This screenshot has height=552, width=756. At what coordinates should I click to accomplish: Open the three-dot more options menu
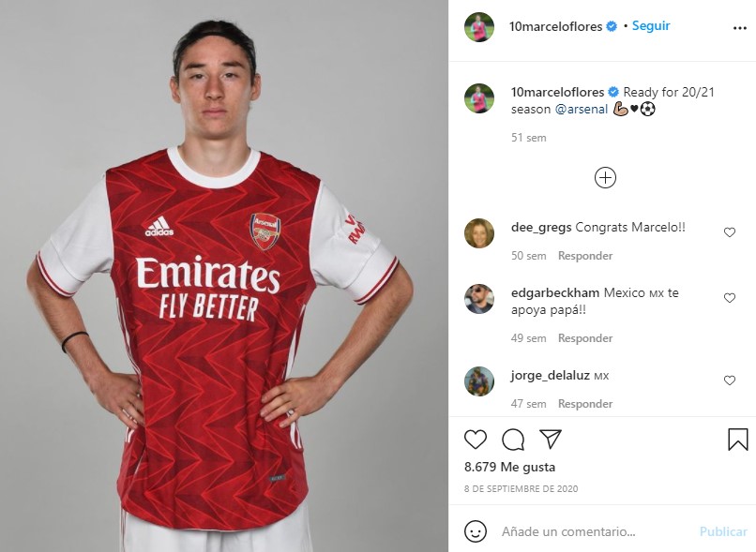[740, 28]
